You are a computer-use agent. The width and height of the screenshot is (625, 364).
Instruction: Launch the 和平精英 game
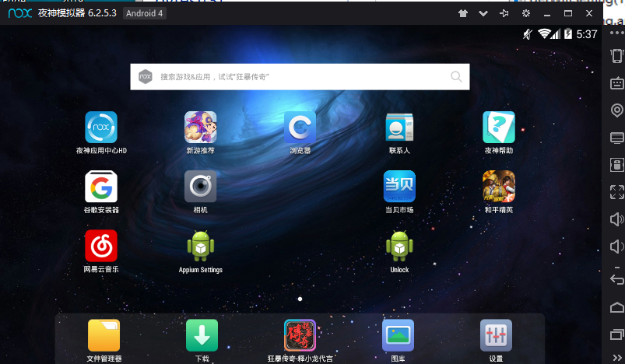(x=499, y=187)
